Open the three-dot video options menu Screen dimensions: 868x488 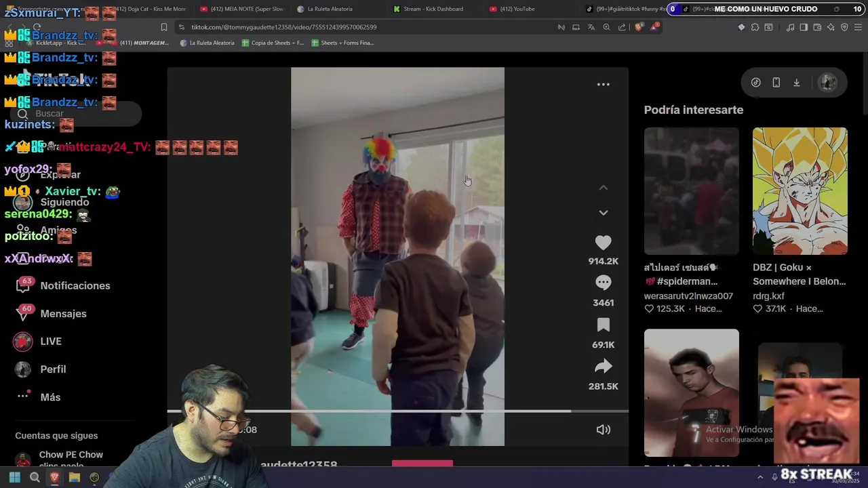coord(603,85)
